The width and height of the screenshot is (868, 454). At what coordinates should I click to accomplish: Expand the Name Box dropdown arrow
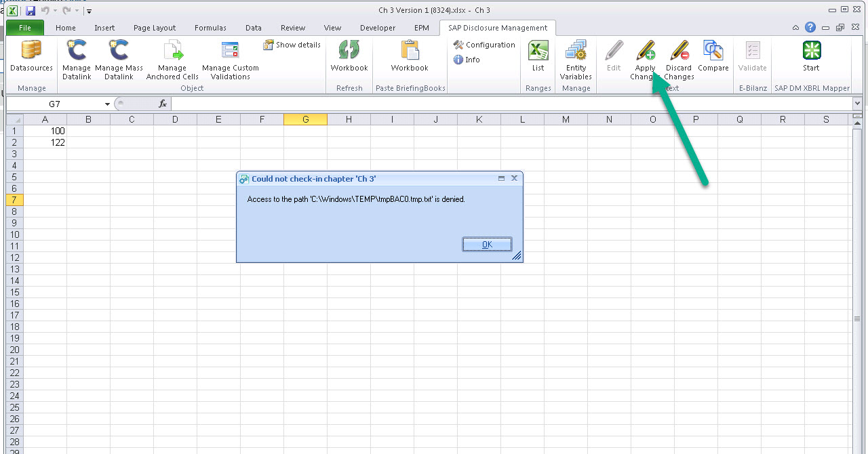(x=107, y=104)
